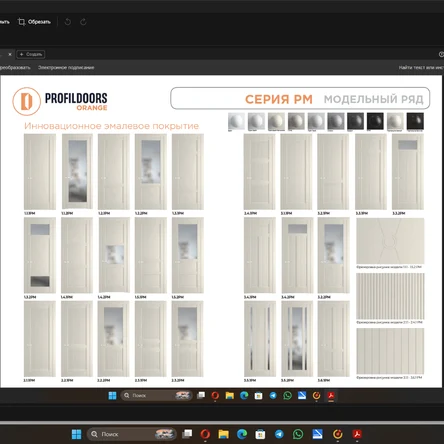
Task: Launch Opera from the bottom-most taskbar
Action: tap(205, 434)
